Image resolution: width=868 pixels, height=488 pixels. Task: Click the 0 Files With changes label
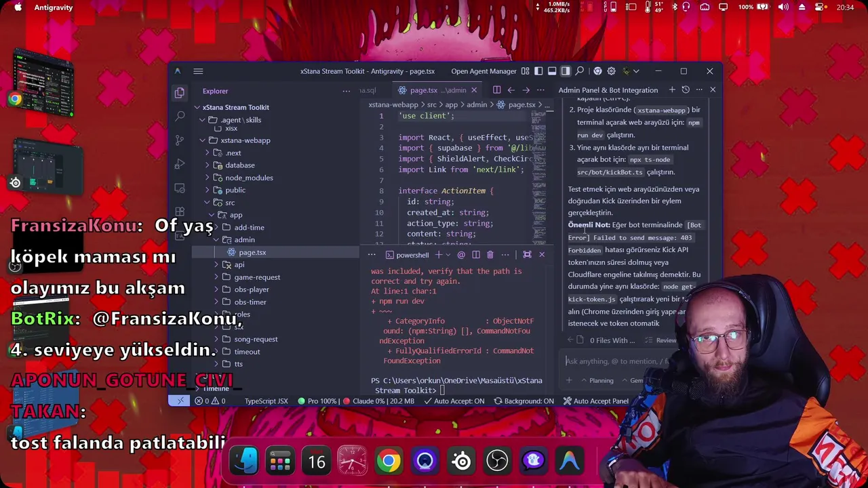tap(612, 340)
